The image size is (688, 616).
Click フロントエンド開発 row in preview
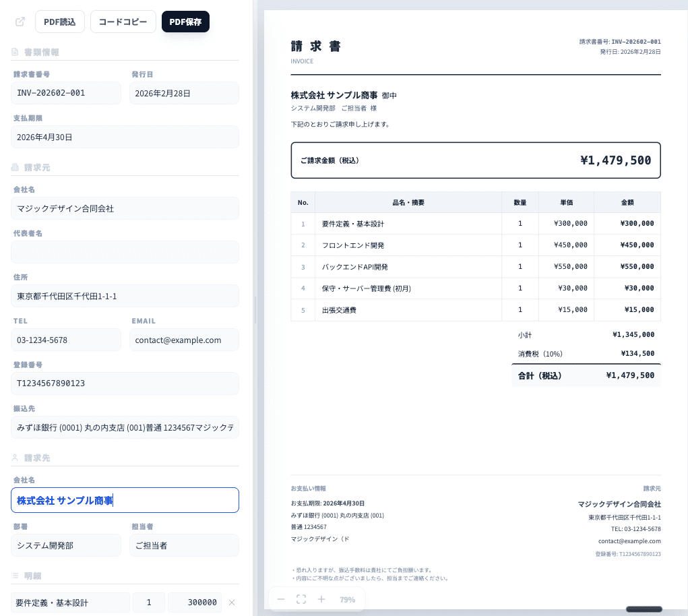(476, 245)
